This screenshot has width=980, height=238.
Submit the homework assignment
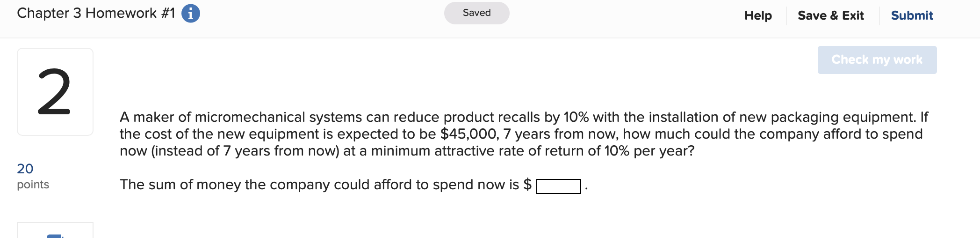912,15
